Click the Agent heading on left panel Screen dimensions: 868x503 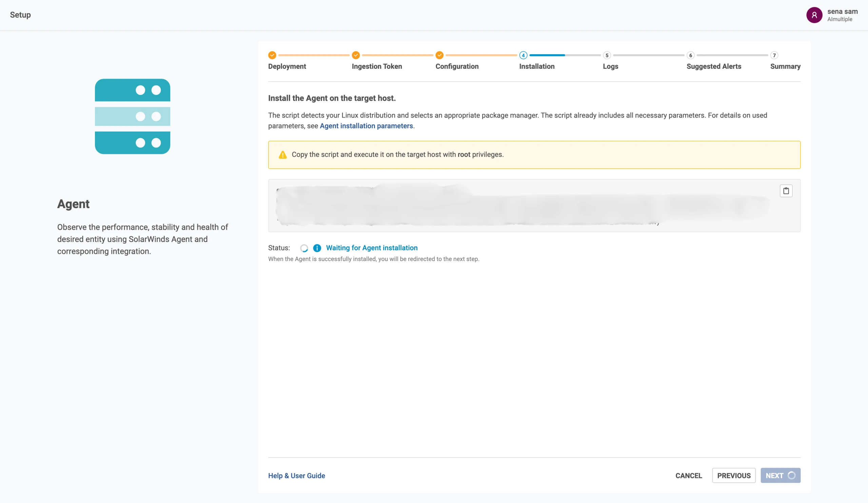[x=73, y=204]
